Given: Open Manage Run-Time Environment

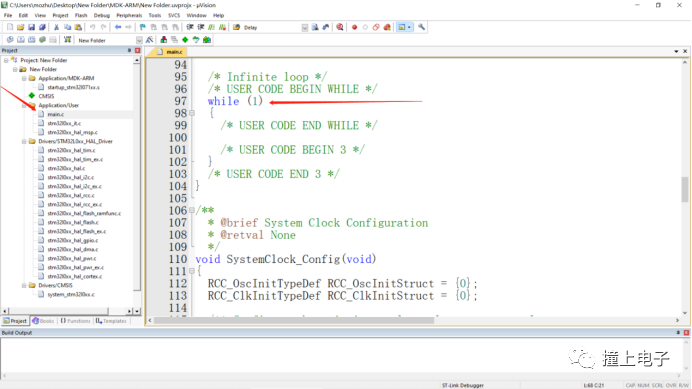Looking at the screenshot, I should pyautogui.click(x=185, y=40).
